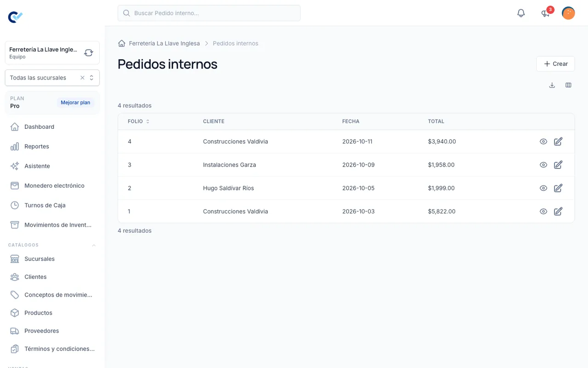Open Movimientos de Inventario
Screen dimensions: 588x368
click(x=52, y=225)
